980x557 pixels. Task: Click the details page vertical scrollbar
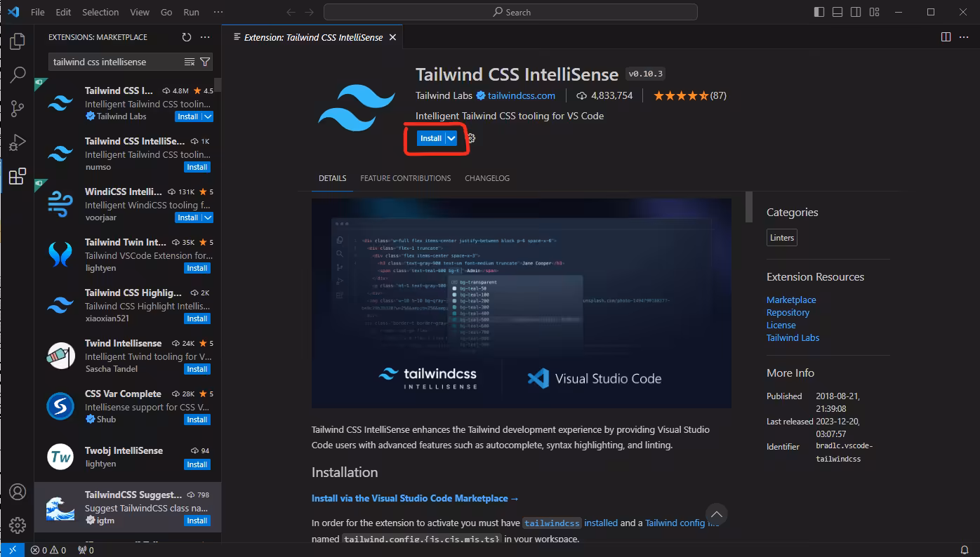pos(748,206)
